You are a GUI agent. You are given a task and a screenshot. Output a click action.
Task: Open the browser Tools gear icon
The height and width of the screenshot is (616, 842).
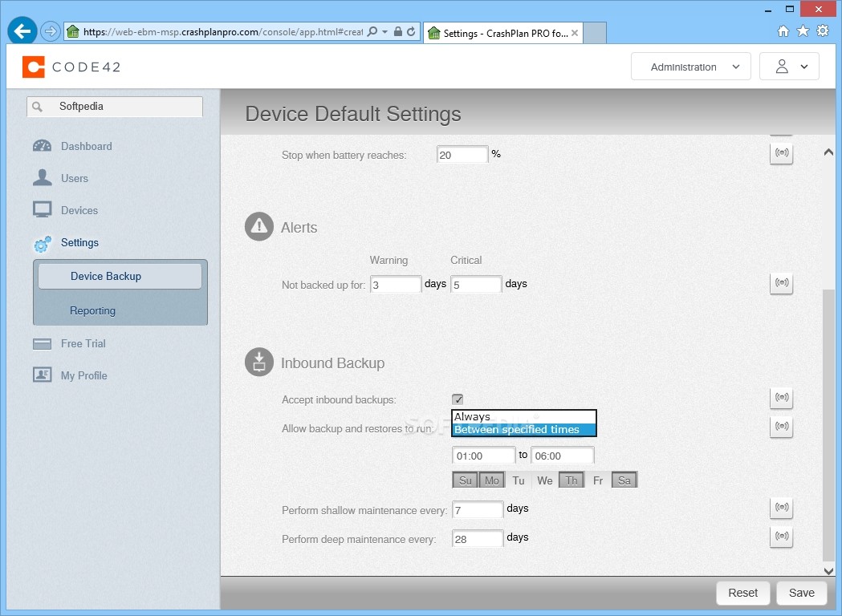point(823,31)
